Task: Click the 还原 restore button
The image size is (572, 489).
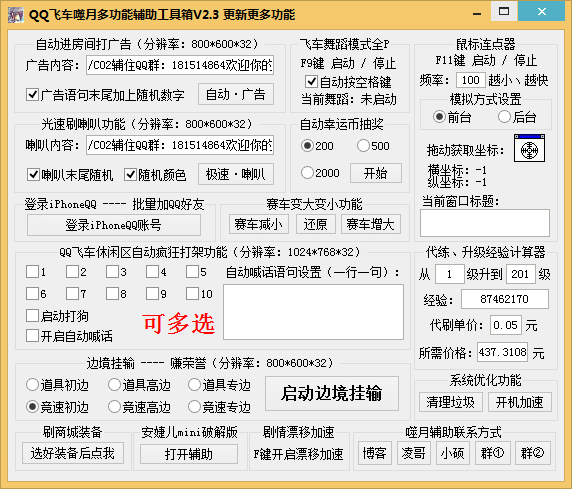Action: coord(316,224)
